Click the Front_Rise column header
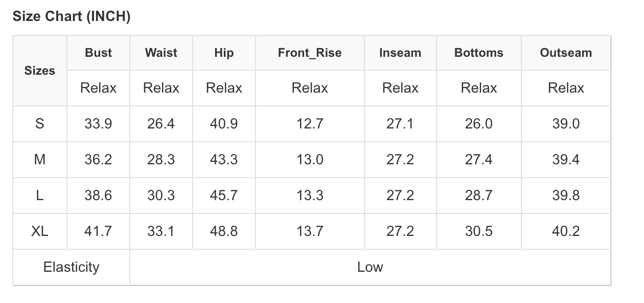The height and width of the screenshot is (303, 644). 310,53
